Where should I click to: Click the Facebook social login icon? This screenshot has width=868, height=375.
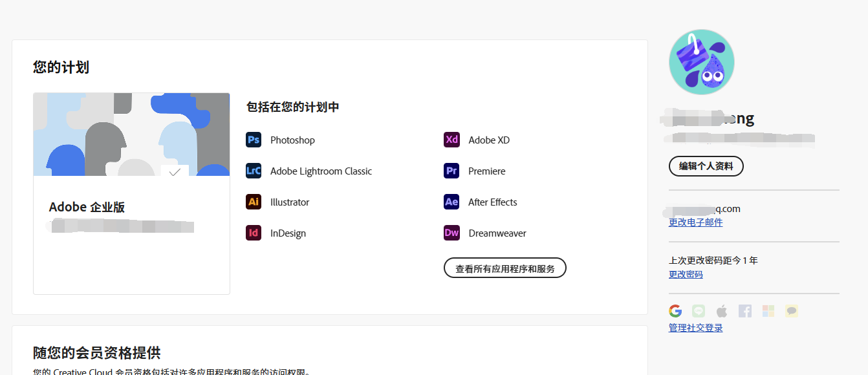tap(745, 311)
